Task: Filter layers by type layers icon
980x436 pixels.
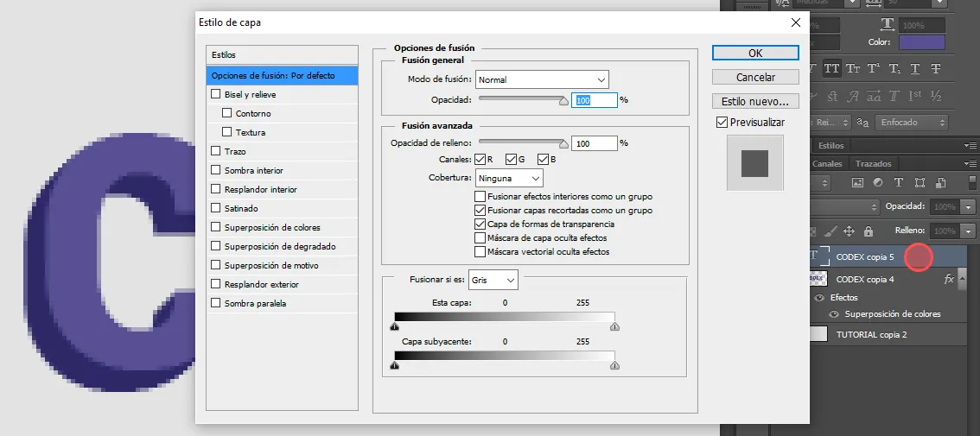Action: pyautogui.click(x=898, y=183)
